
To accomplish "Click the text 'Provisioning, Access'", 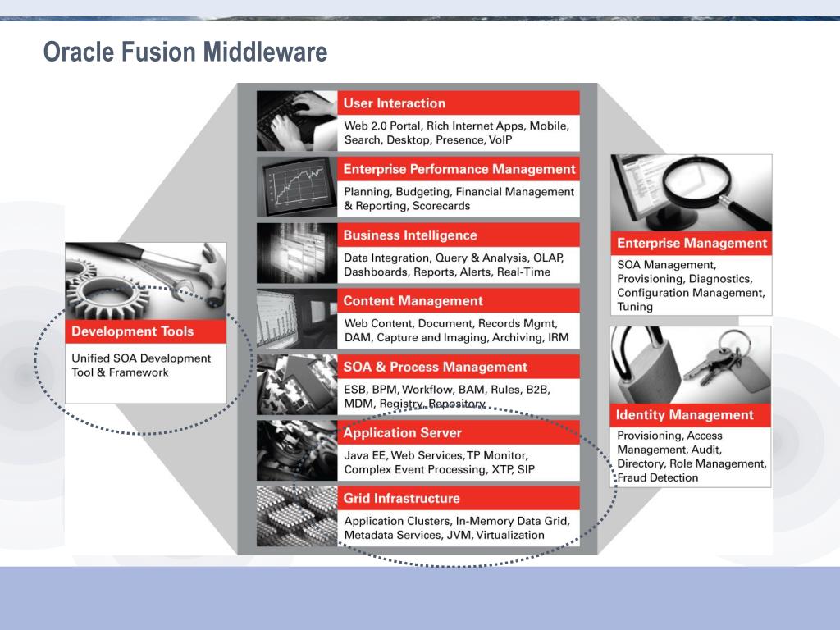I will pyautogui.click(x=669, y=436).
